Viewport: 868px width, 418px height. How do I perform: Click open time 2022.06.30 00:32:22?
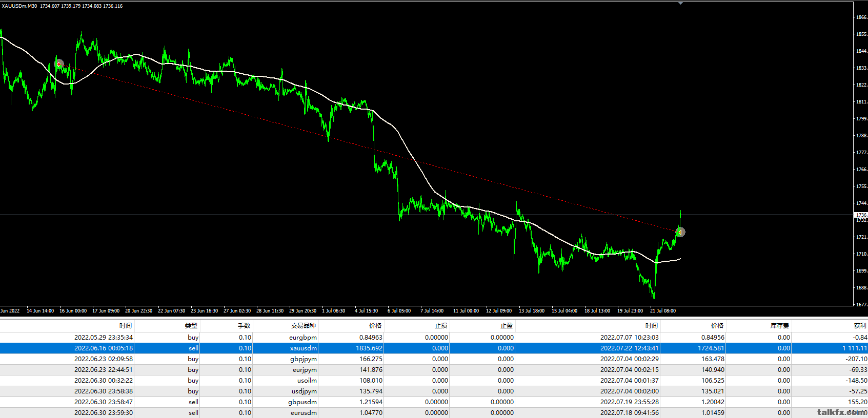click(104, 381)
